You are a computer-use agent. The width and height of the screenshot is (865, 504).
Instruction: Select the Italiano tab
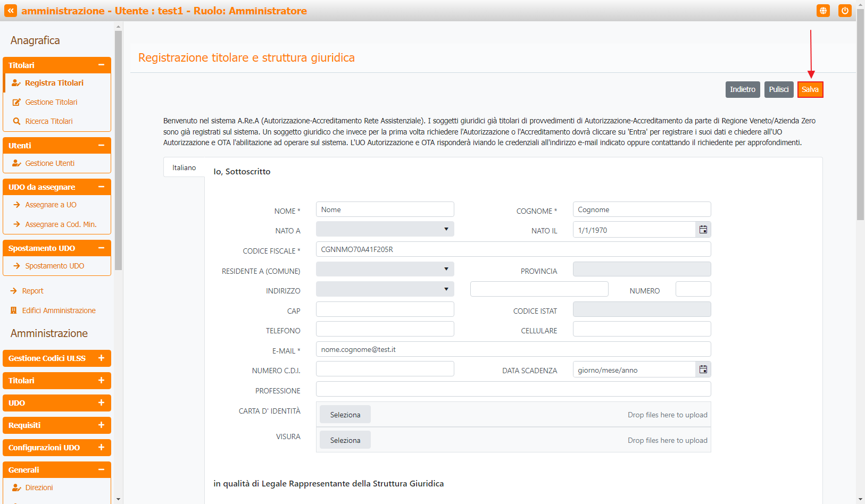(x=184, y=167)
